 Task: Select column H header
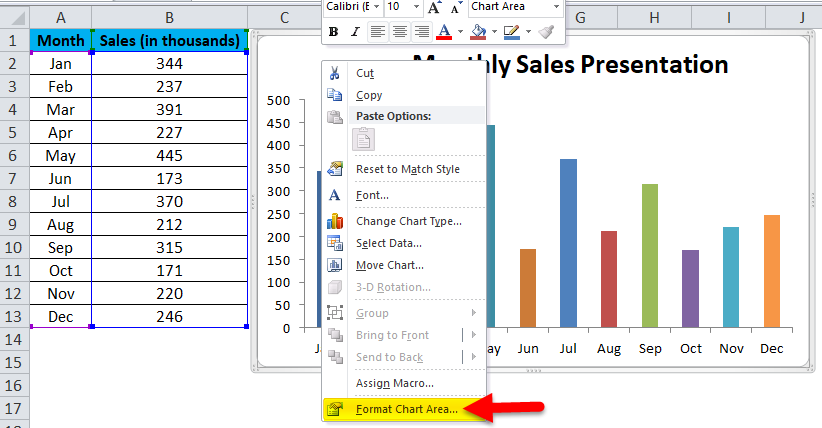(x=654, y=18)
